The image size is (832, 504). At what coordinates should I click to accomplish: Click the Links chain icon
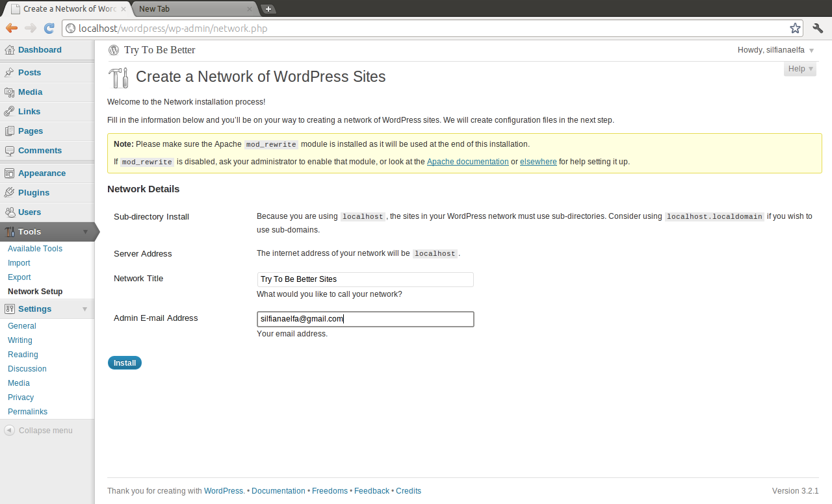click(x=10, y=112)
